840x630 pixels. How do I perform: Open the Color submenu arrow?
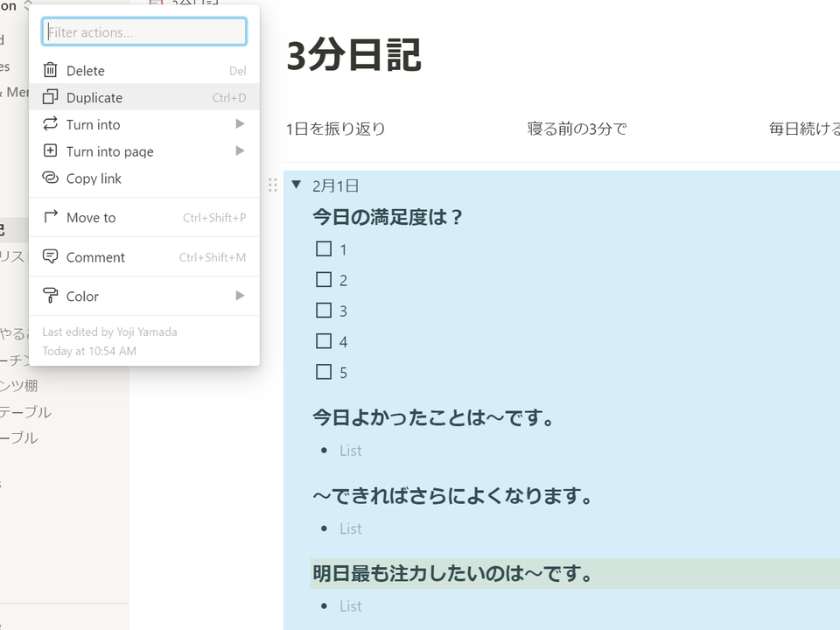tap(240, 296)
